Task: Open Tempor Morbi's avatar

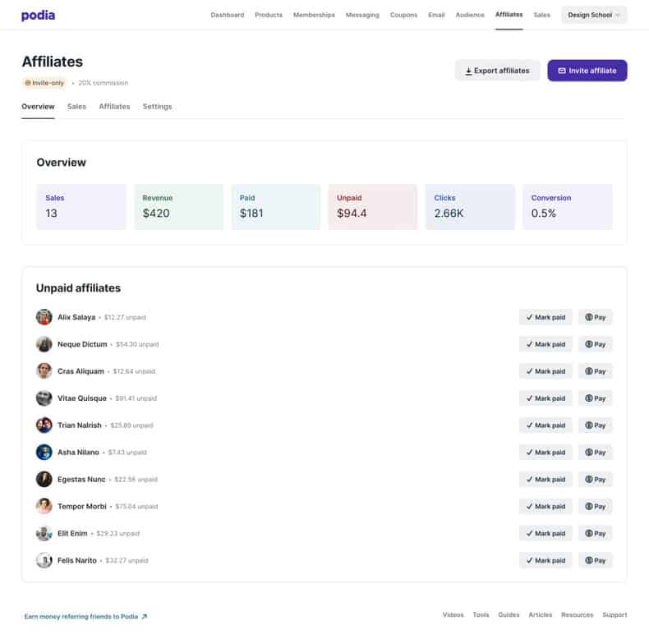Action: [44, 506]
